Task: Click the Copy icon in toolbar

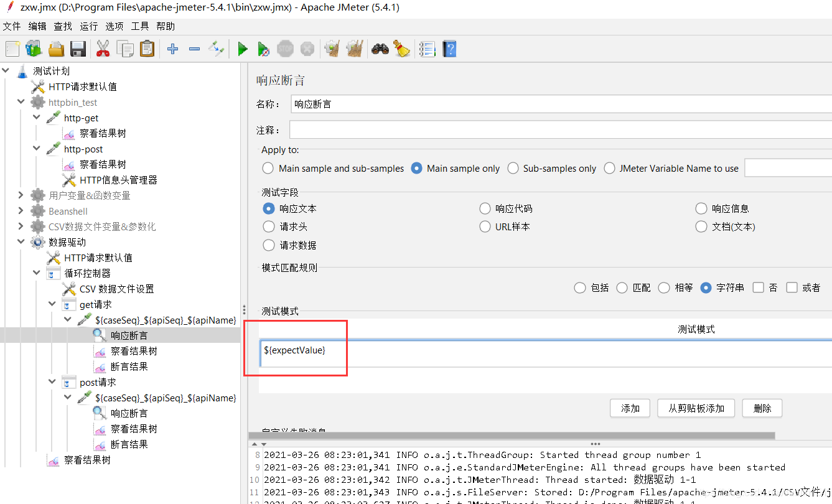Action: pyautogui.click(x=125, y=49)
